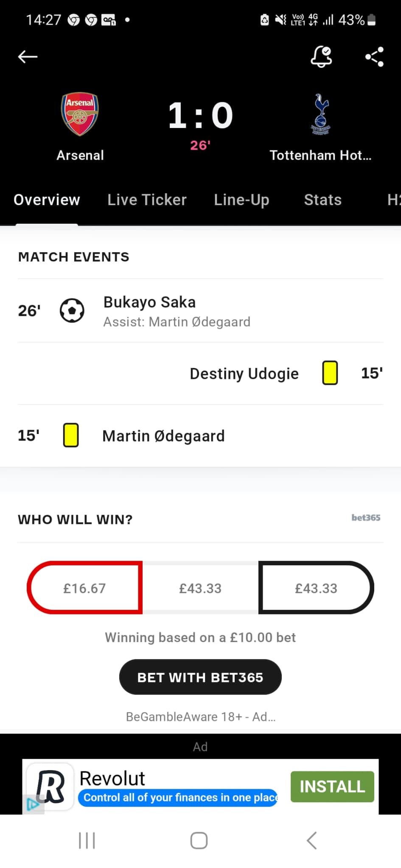
Task: Tap the share icon
Action: (374, 56)
